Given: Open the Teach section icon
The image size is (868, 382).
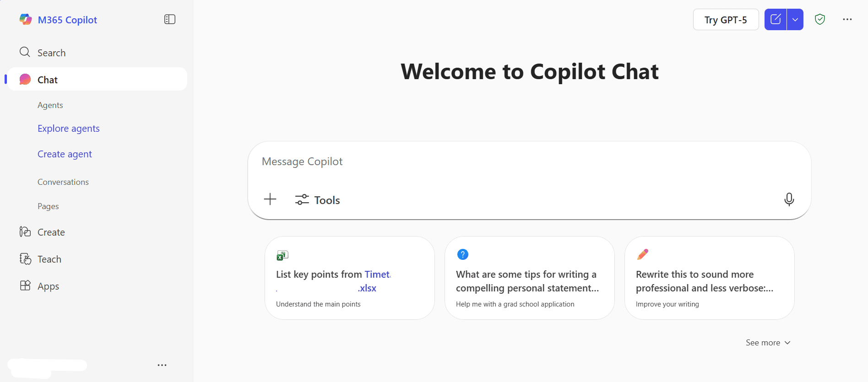Looking at the screenshot, I should coord(25,259).
